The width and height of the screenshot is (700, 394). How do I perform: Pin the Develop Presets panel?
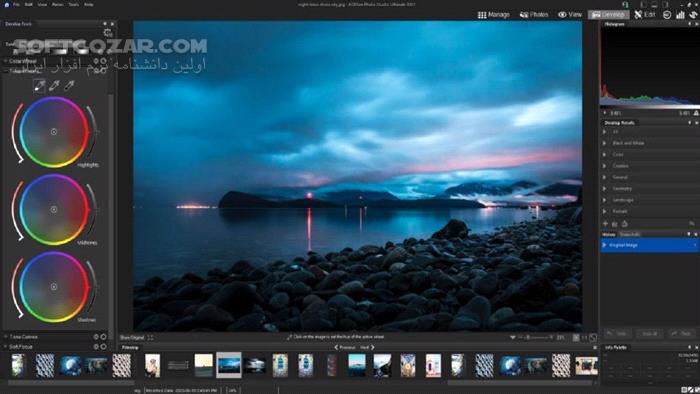click(690, 123)
